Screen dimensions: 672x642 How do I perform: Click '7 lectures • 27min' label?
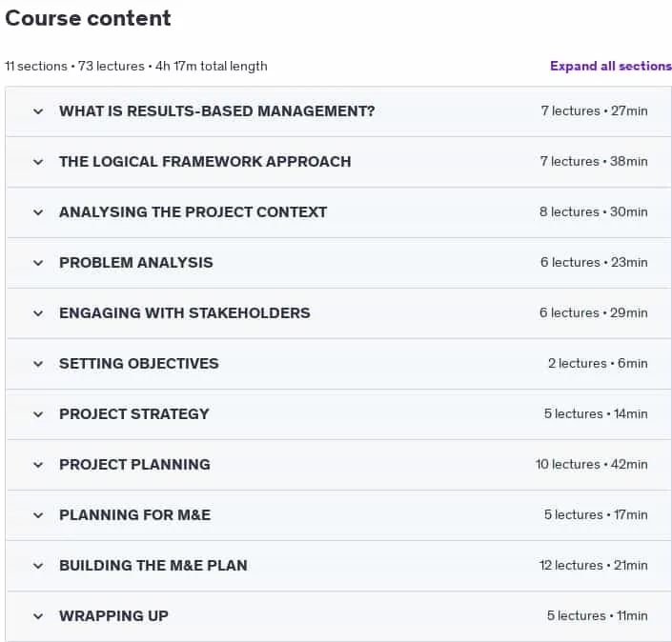coord(594,110)
